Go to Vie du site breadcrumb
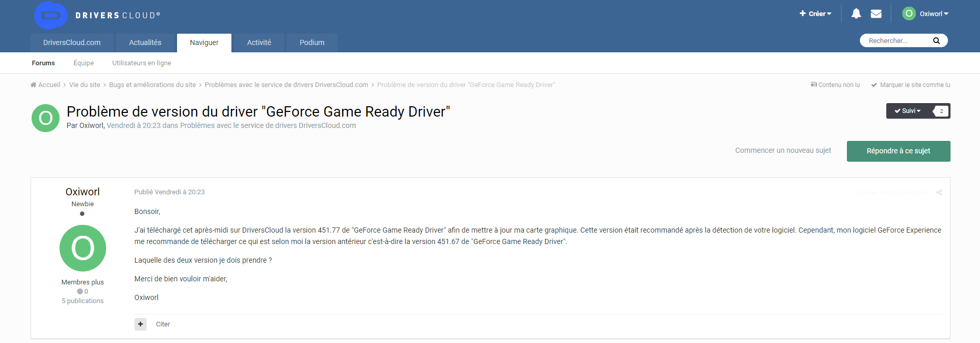 pyautogui.click(x=84, y=85)
